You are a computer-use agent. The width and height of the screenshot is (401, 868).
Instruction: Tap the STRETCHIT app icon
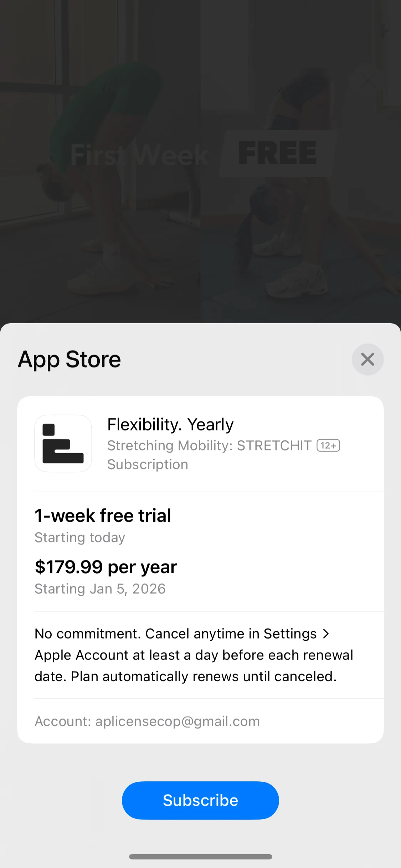(x=63, y=443)
